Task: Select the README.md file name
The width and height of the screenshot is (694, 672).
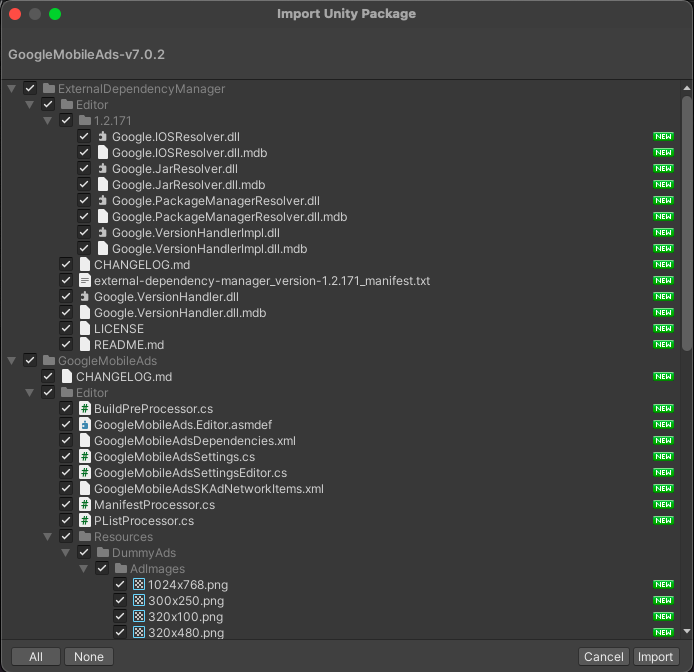Action: click(x=129, y=345)
